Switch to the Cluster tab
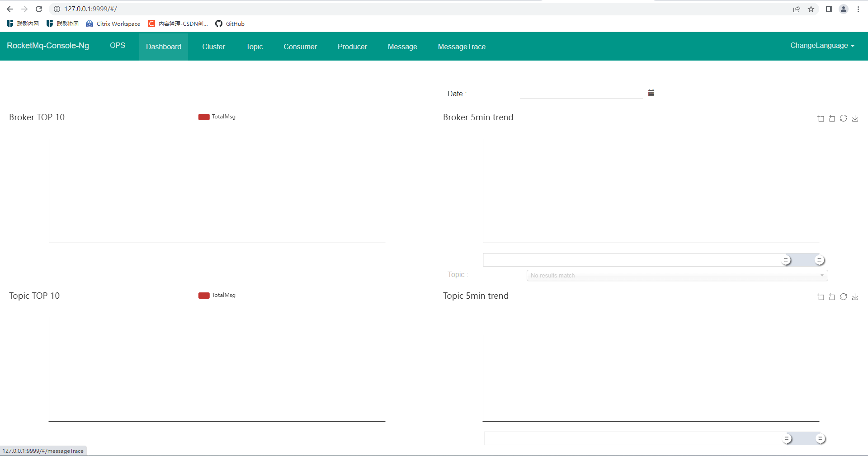Screen dimensions: 868x456 click(213, 46)
